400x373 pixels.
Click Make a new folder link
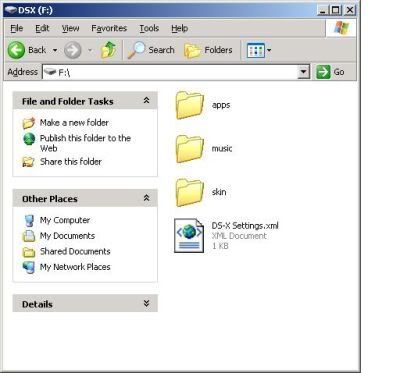coord(74,123)
